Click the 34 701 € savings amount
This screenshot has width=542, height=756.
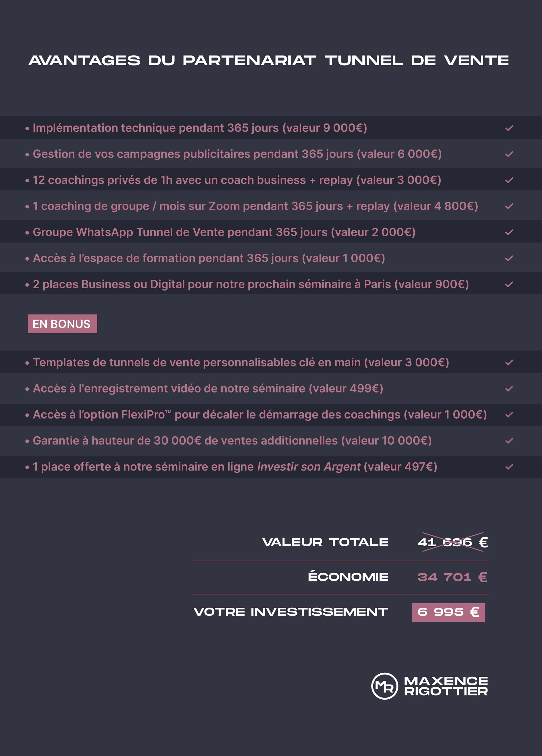point(452,577)
